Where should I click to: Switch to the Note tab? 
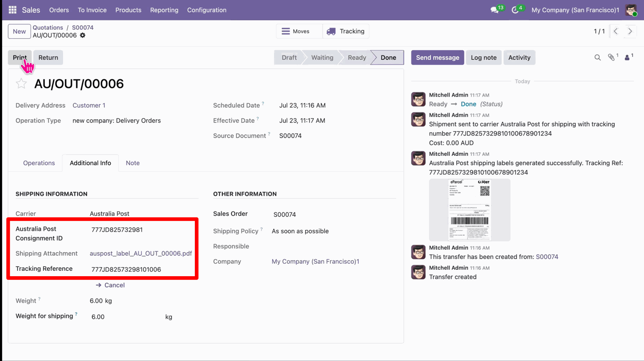pyautogui.click(x=133, y=163)
